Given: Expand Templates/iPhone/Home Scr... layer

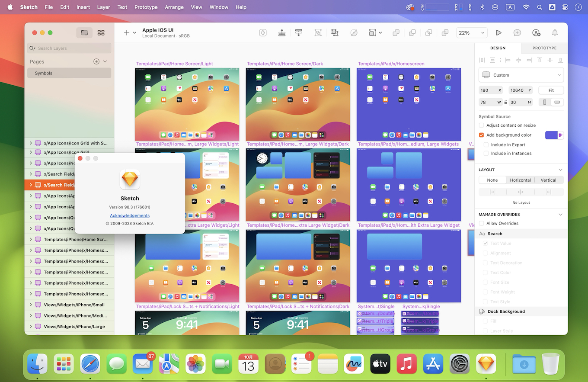Looking at the screenshot, I should click(x=31, y=239).
